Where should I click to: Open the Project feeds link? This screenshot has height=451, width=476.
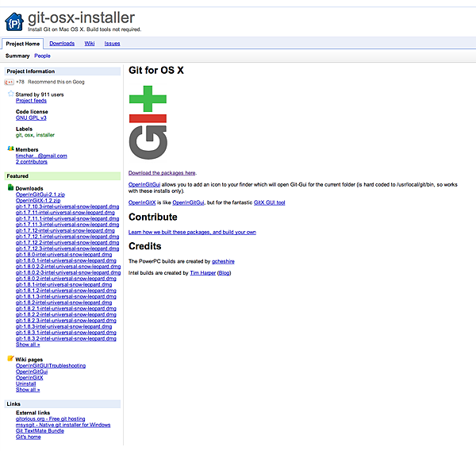tap(31, 101)
